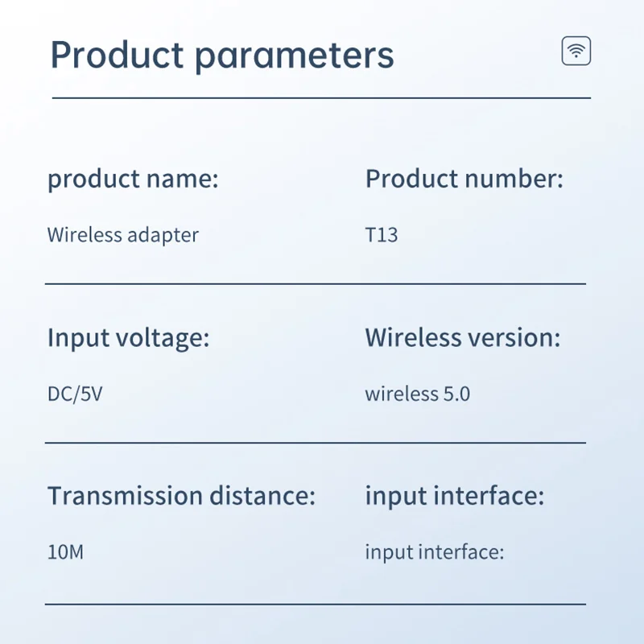The height and width of the screenshot is (644, 644).
Task: Click the 'Product parameters' title
Action: pos(222,55)
